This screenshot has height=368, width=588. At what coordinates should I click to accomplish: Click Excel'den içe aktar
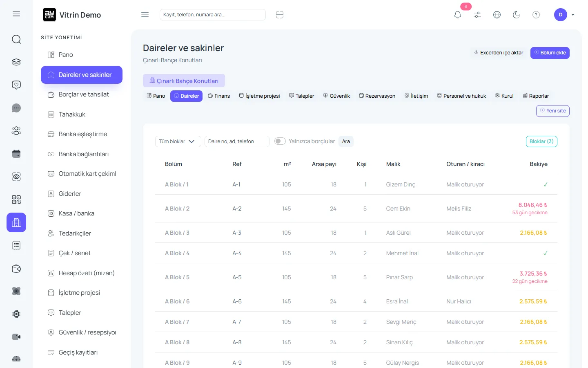click(x=499, y=53)
